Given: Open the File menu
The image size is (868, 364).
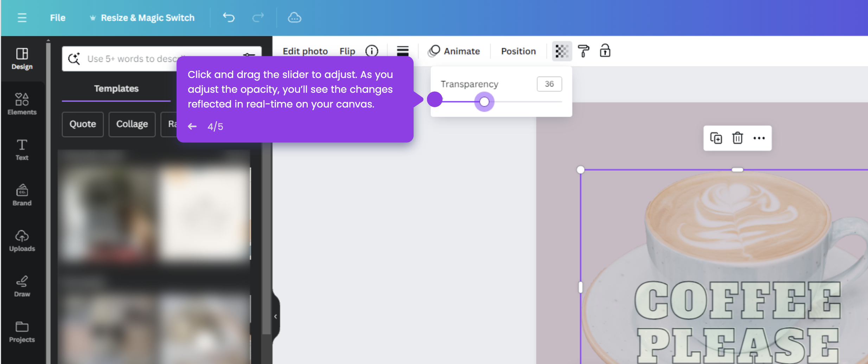Looking at the screenshot, I should tap(57, 18).
